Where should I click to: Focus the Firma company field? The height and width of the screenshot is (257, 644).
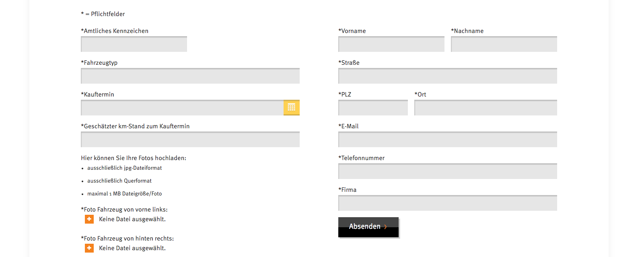(448, 203)
